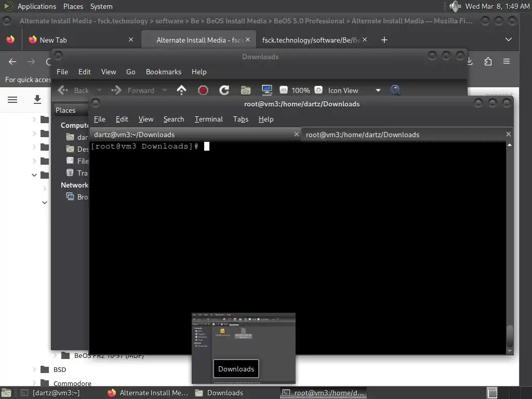This screenshot has height=399, width=532.
Task: Click the volume speaker icon in top panel
Action: [455, 6]
